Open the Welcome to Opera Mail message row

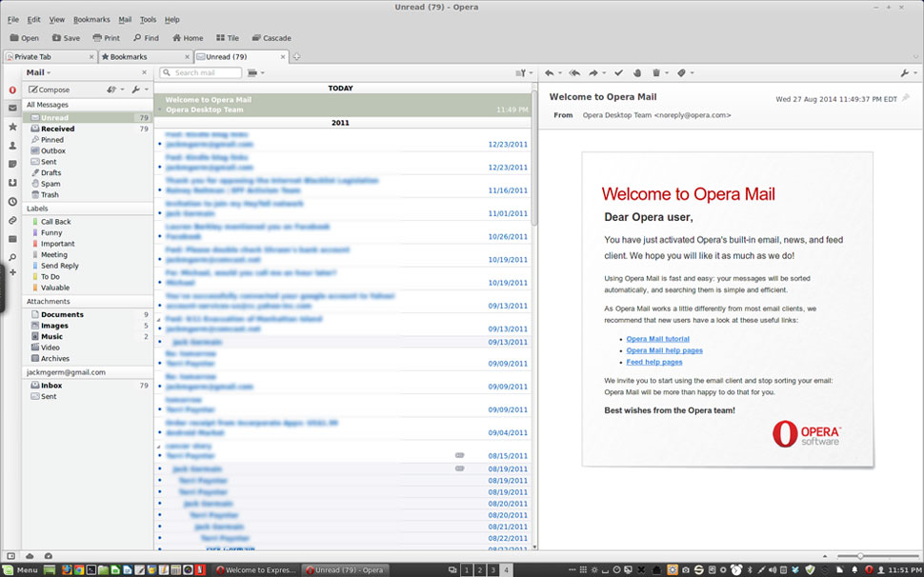(342, 105)
